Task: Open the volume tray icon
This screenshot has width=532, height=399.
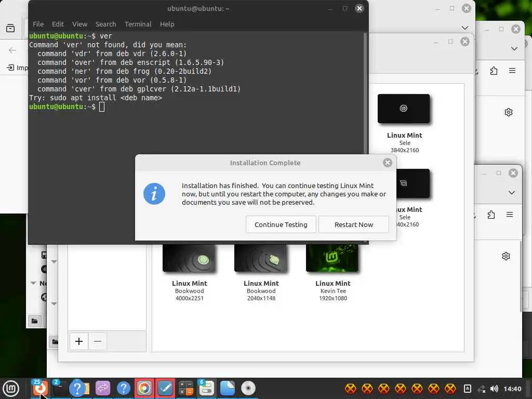Action: pos(495,389)
